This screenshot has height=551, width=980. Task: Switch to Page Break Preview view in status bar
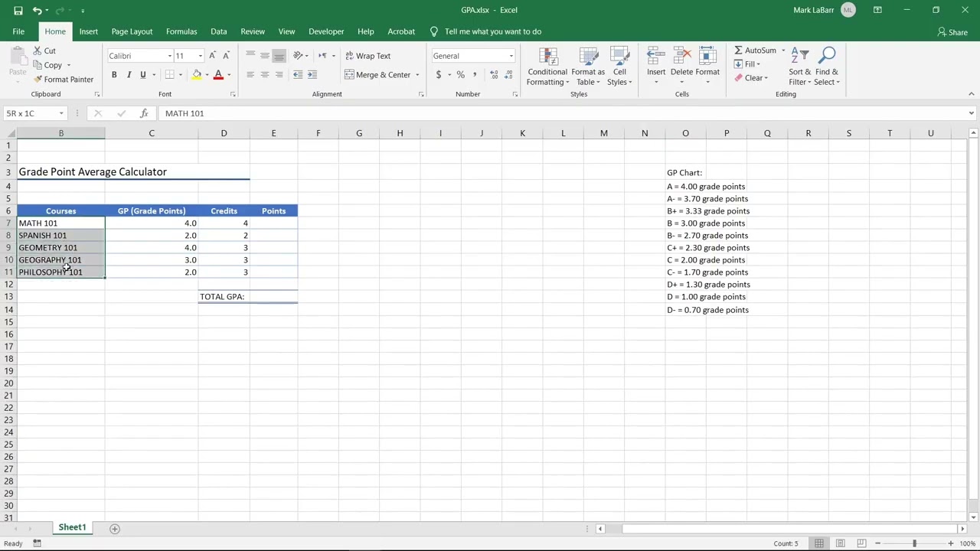click(861, 543)
